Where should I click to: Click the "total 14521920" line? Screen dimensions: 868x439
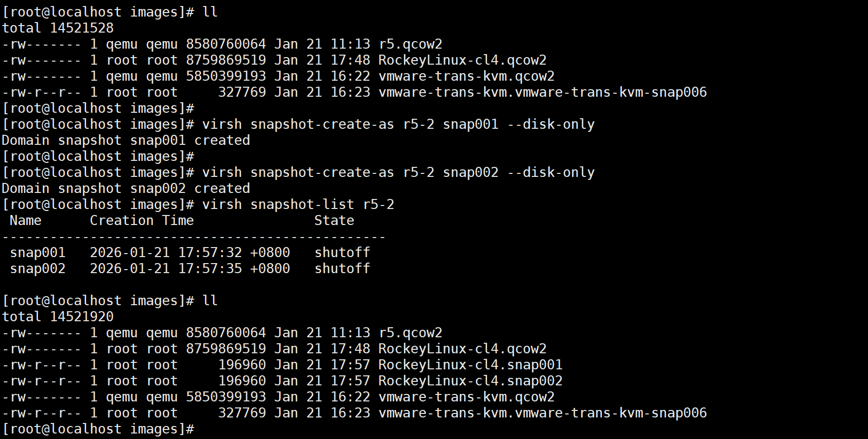click(58, 317)
